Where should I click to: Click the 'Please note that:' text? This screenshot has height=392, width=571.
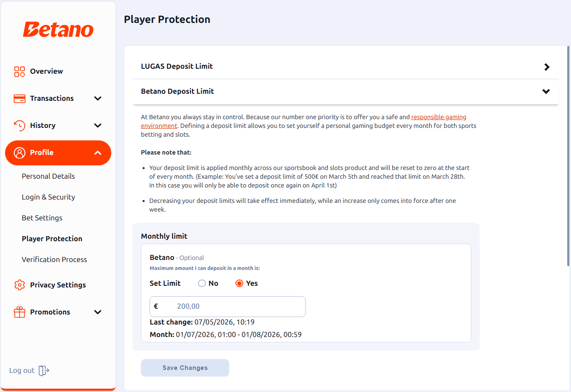[x=166, y=152]
